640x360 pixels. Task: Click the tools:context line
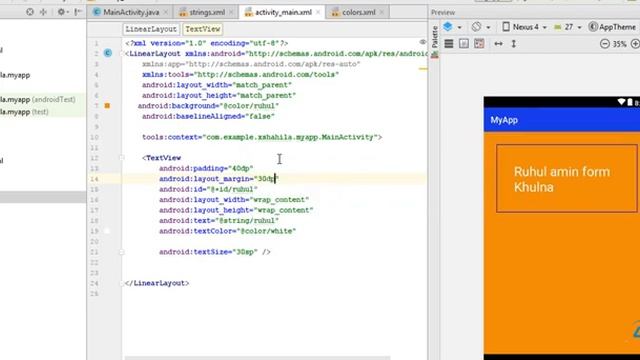pos(262,137)
